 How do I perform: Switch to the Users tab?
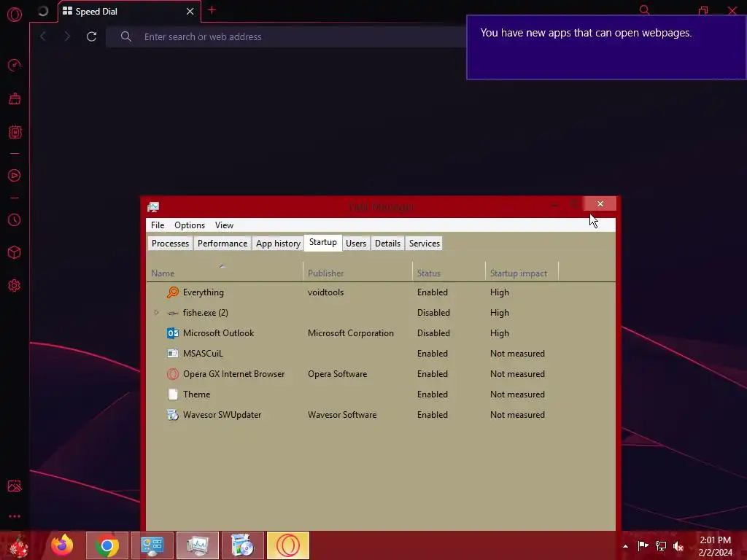(356, 244)
